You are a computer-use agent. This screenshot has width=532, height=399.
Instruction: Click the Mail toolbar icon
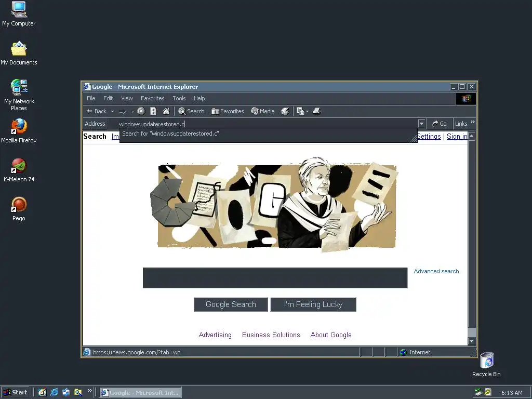(x=300, y=111)
